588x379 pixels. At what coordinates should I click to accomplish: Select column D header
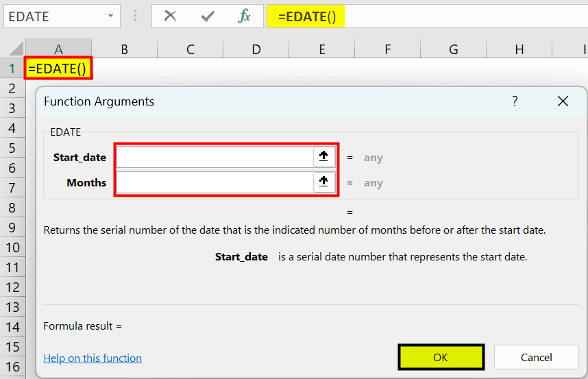click(x=256, y=49)
